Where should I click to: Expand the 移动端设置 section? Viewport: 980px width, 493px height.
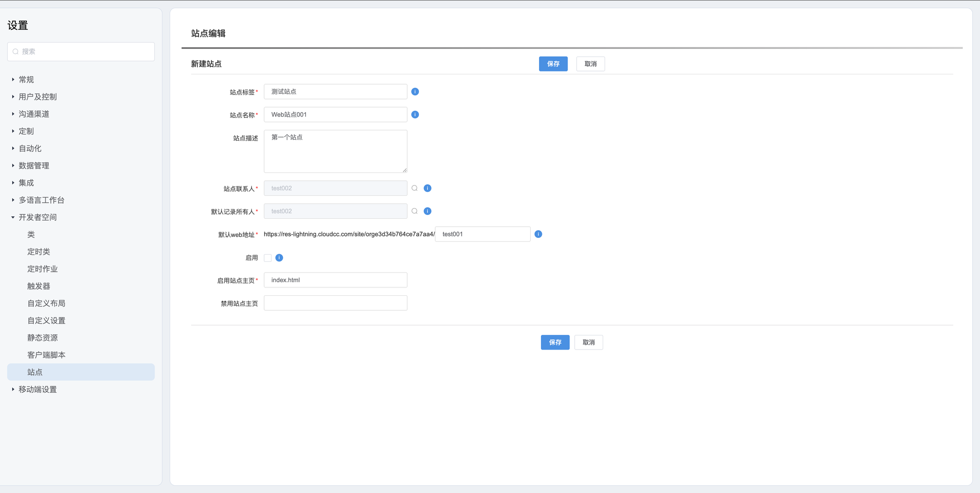37,389
